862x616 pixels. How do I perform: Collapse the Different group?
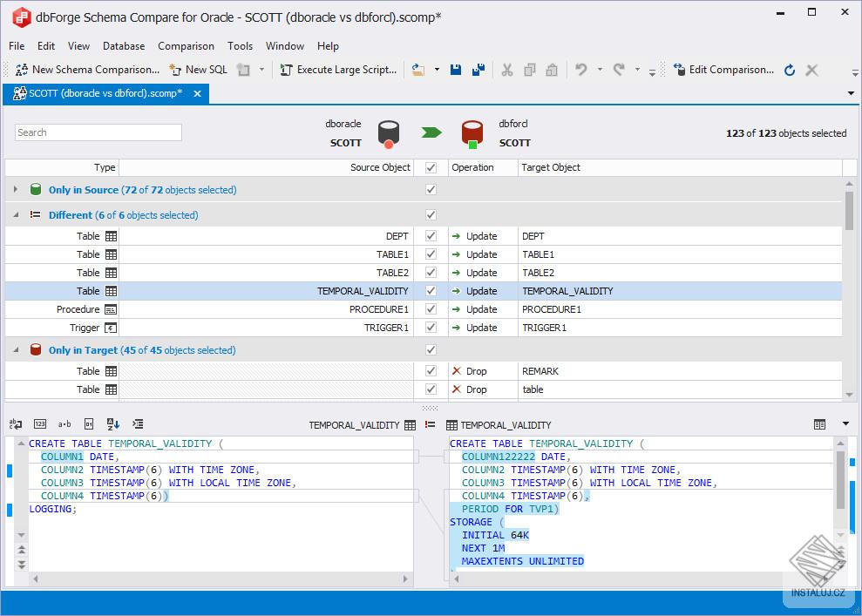pyautogui.click(x=16, y=215)
